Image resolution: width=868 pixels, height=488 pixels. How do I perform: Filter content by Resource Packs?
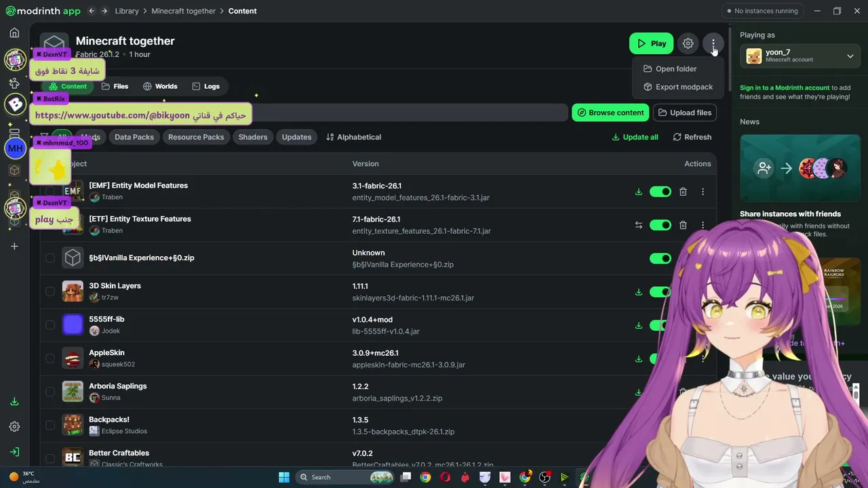[196, 137]
